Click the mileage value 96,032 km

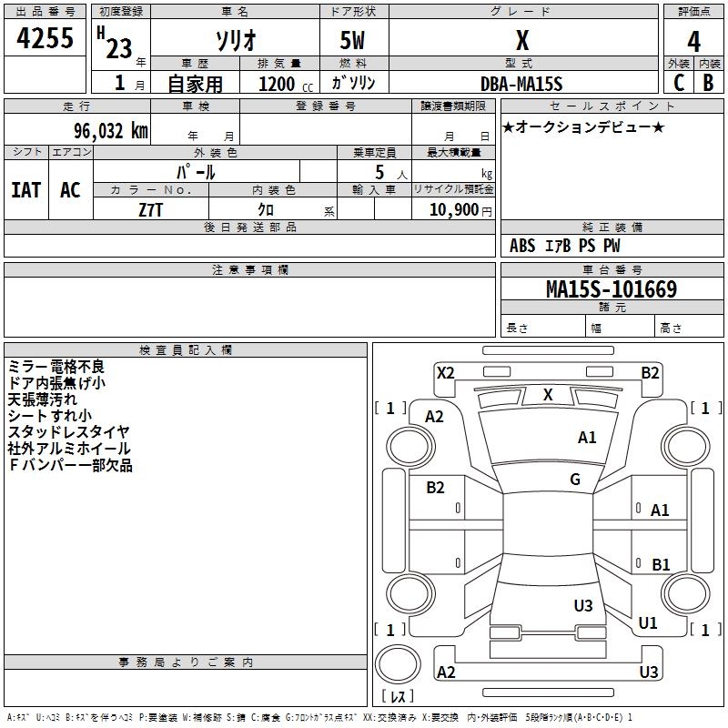[x=110, y=131]
